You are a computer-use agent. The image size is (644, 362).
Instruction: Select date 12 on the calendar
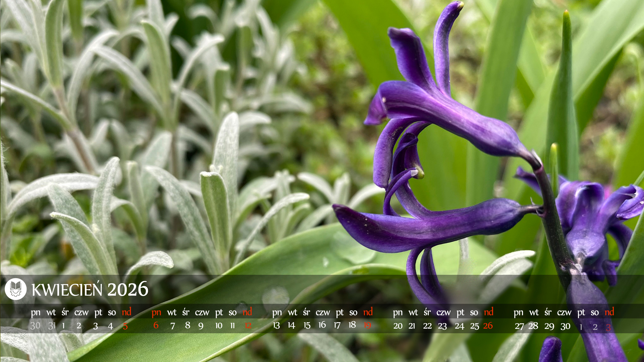click(x=248, y=325)
